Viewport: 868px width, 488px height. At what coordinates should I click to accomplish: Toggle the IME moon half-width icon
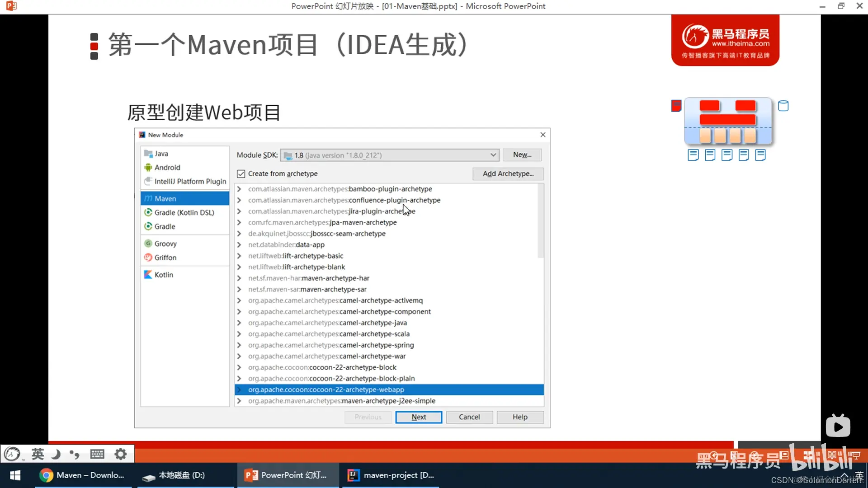[56, 454]
